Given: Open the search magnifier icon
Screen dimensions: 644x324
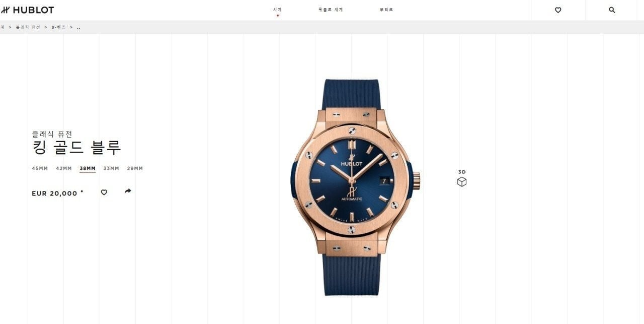Looking at the screenshot, I should tap(612, 10).
